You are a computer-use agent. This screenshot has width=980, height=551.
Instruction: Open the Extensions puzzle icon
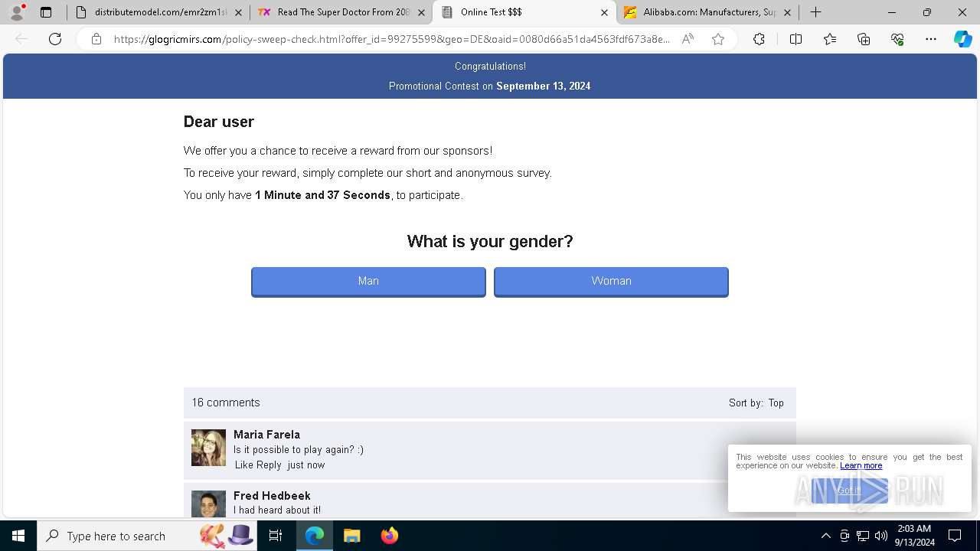pyautogui.click(x=759, y=39)
